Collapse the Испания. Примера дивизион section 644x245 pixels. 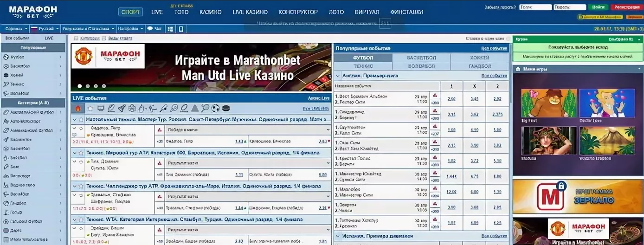[x=338, y=236]
